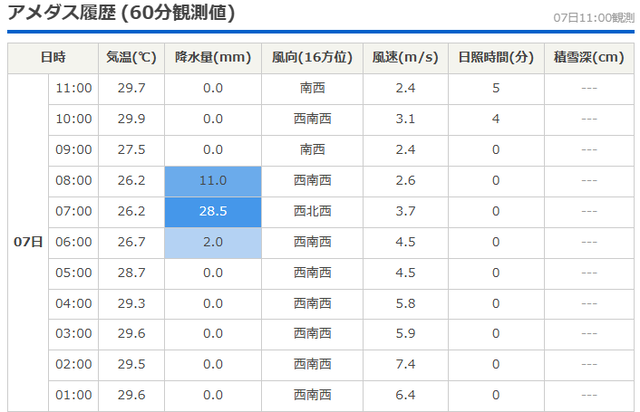Select the 06:00 time cell
The width and height of the screenshot is (640, 412).
click(x=74, y=242)
